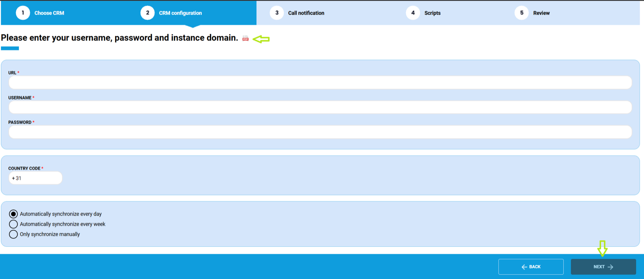The height and width of the screenshot is (279, 644).
Task: Go to step 1 Choose CRM
Action: pos(40,13)
